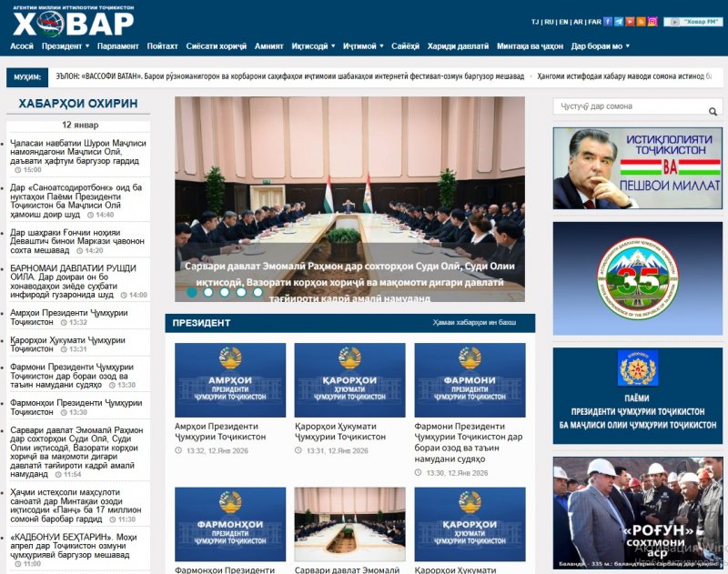Switch site language to EN
728x574 pixels.
(x=564, y=21)
